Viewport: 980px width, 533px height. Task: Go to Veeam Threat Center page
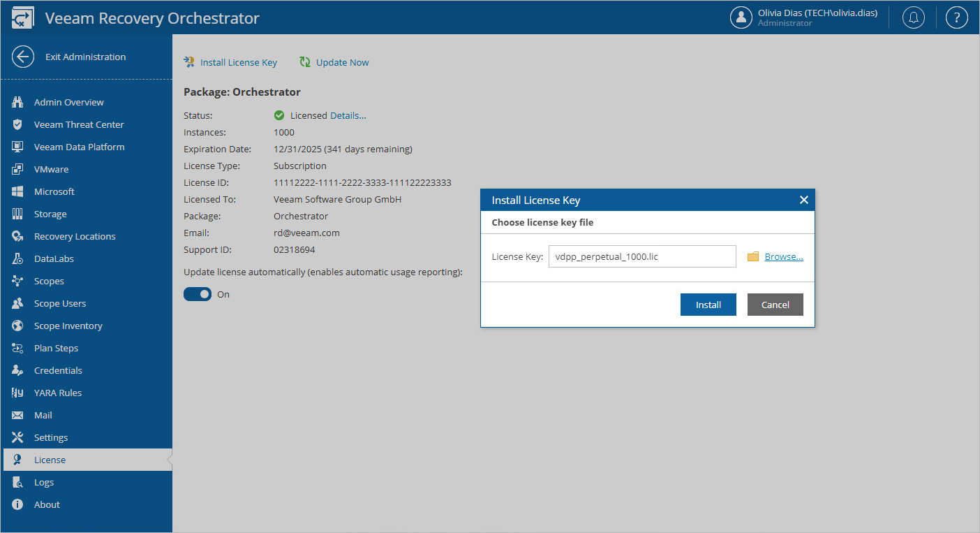point(87,124)
